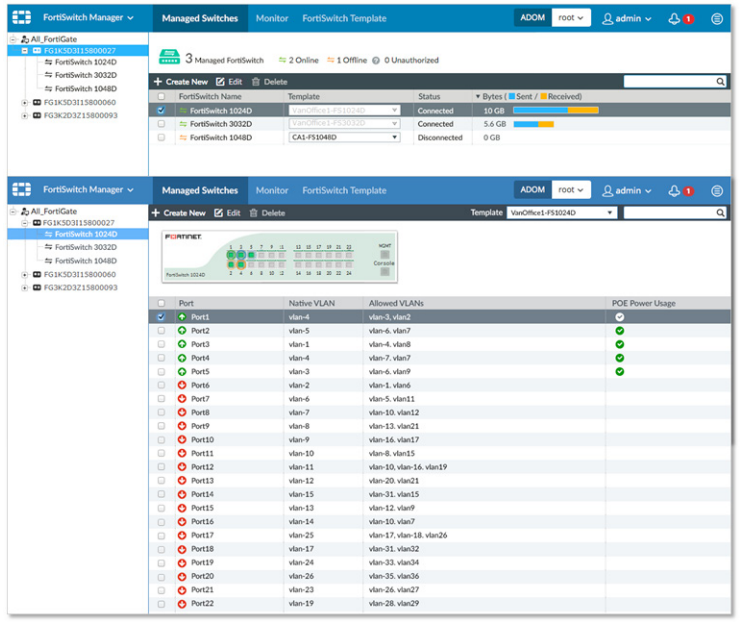Click the Console port on switch faceplate
Image resolution: width=740 pixels, height=622 pixels.
coord(385,271)
